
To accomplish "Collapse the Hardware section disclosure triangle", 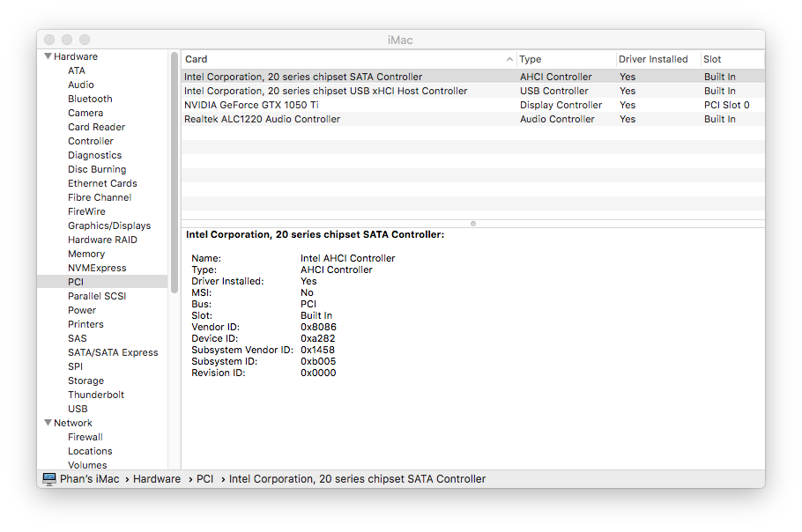I will coord(48,57).
